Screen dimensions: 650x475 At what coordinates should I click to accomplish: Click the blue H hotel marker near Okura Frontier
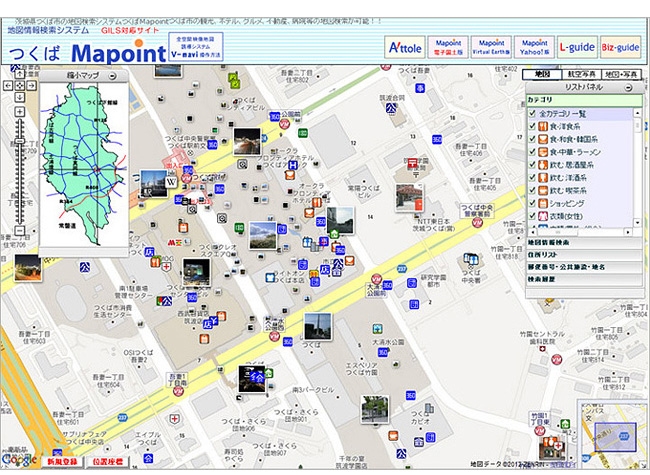click(293, 165)
